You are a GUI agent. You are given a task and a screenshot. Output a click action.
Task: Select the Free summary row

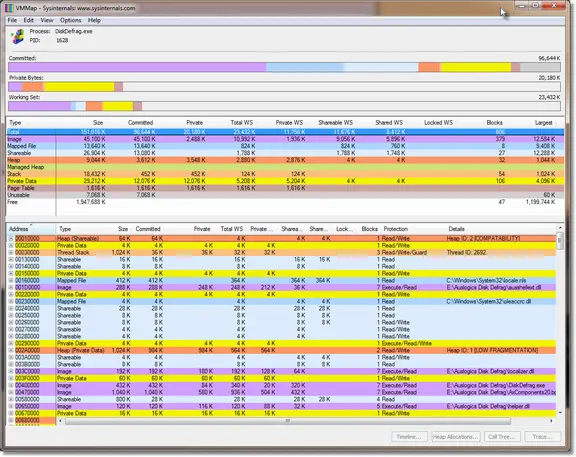point(285,202)
